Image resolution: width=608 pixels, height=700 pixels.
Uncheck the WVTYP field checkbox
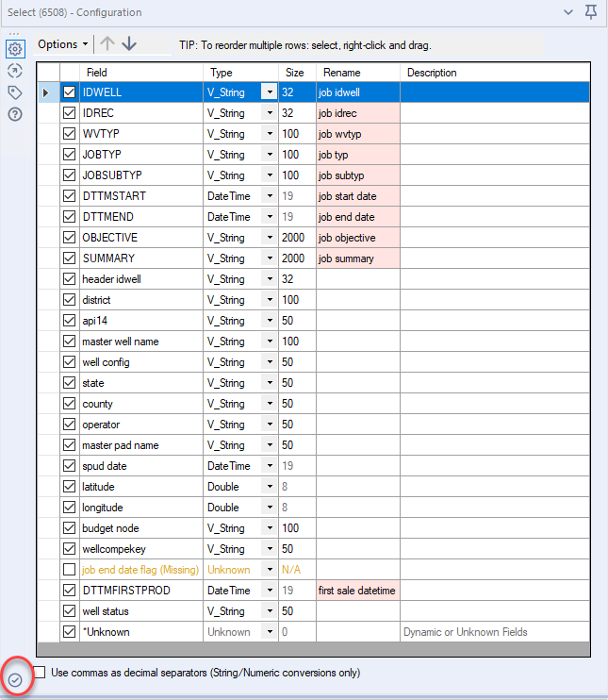[69, 133]
